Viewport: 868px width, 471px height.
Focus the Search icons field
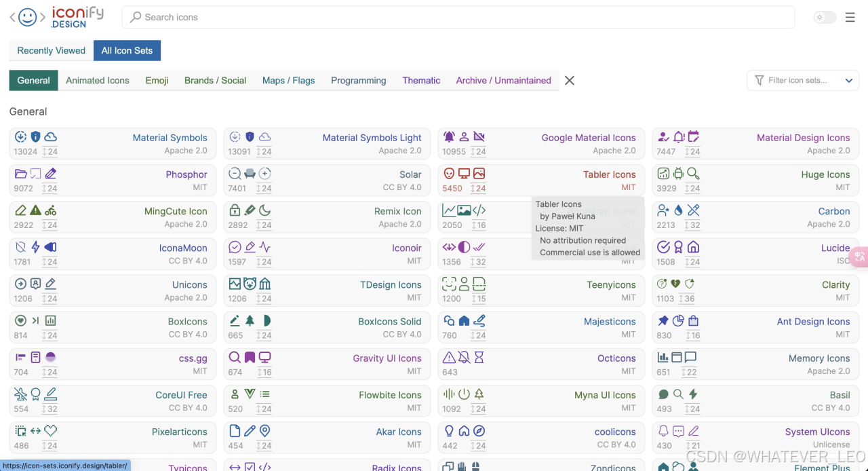point(458,17)
